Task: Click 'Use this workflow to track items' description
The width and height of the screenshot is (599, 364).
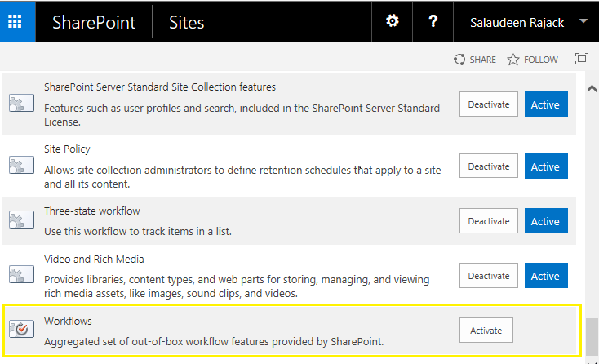Action: click(138, 232)
